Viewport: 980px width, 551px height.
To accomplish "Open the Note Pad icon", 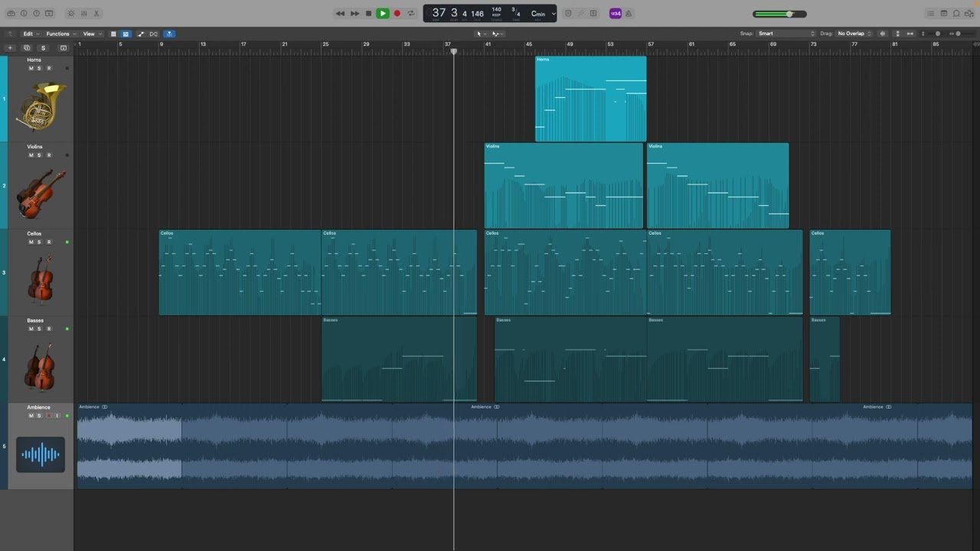I will [x=943, y=14].
